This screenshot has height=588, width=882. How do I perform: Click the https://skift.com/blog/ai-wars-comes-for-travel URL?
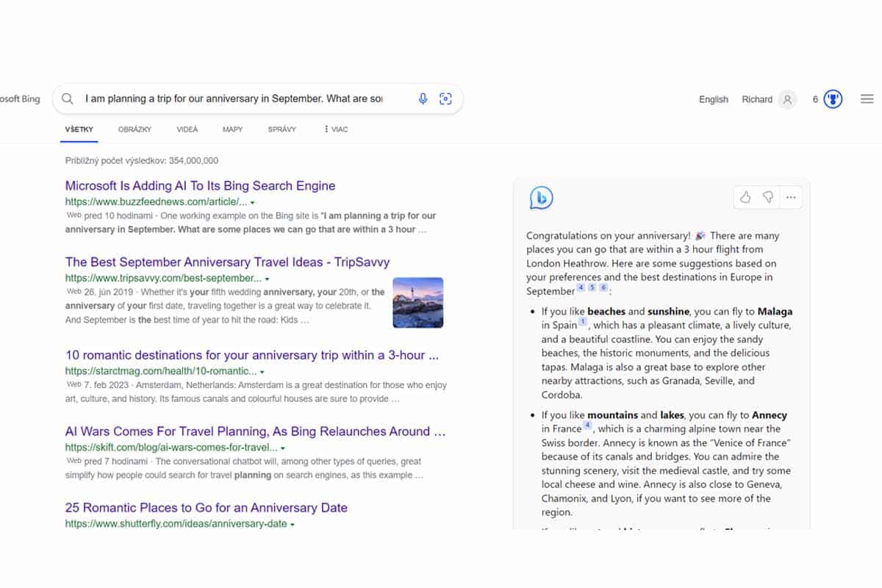171,448
